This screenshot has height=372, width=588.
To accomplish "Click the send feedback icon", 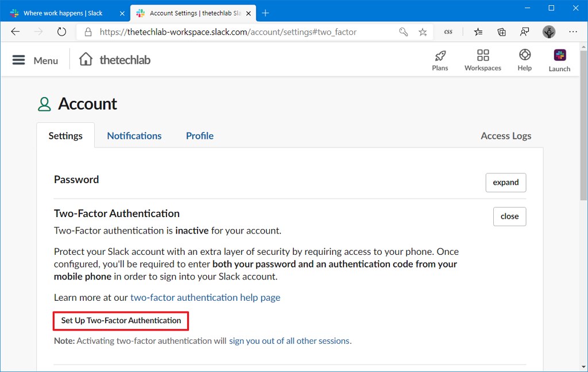I will (524, 32).
